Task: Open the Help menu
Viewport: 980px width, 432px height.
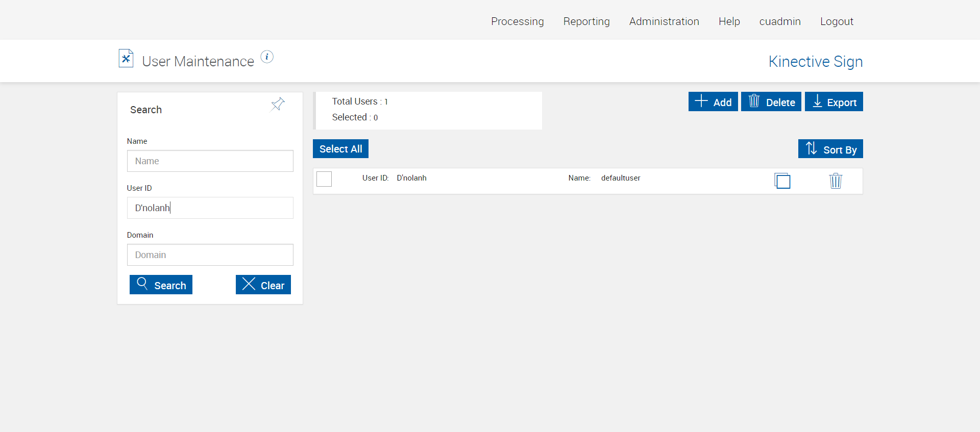Action: tap(729, 21)
